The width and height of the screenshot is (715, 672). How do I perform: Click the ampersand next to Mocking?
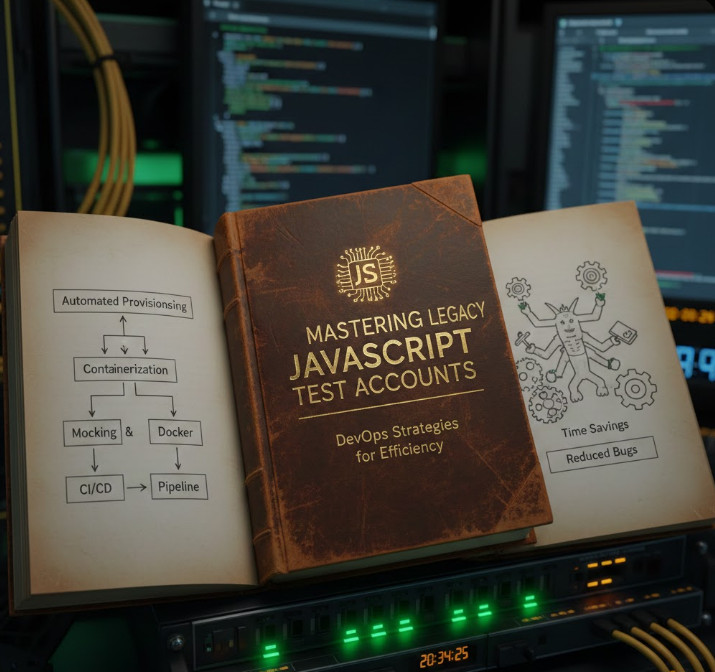[x=129, y=432]
